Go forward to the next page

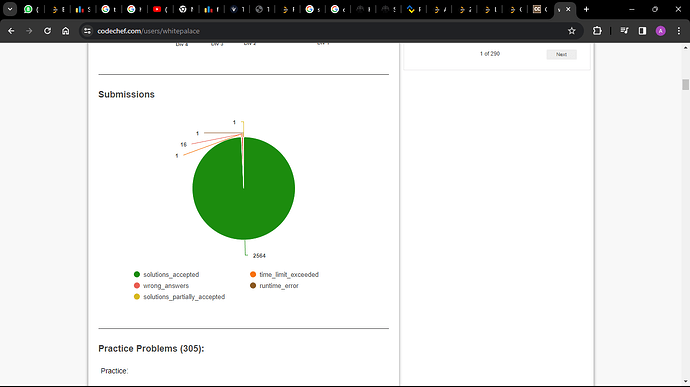[x=29, y=31]
